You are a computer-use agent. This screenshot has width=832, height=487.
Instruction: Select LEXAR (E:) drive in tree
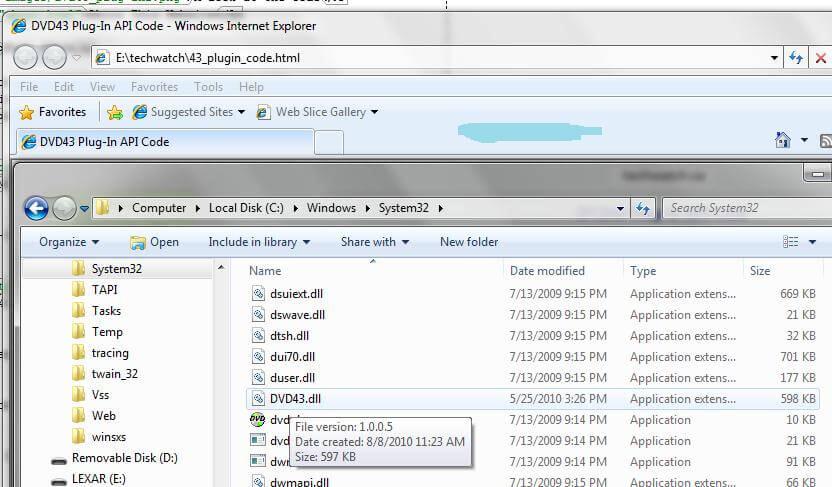pyautogui.click(x=98, y=479)
